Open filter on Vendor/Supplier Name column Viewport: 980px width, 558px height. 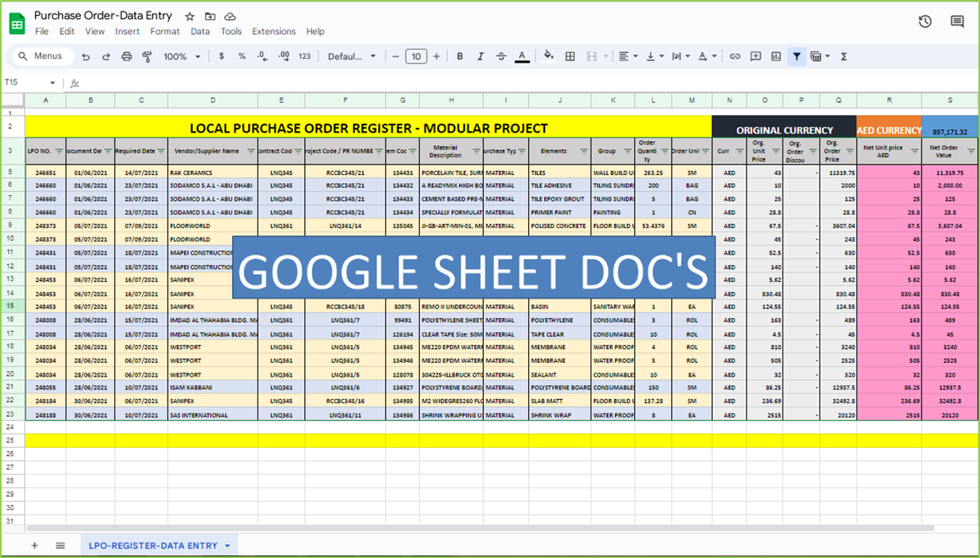(x=251, y=151)
